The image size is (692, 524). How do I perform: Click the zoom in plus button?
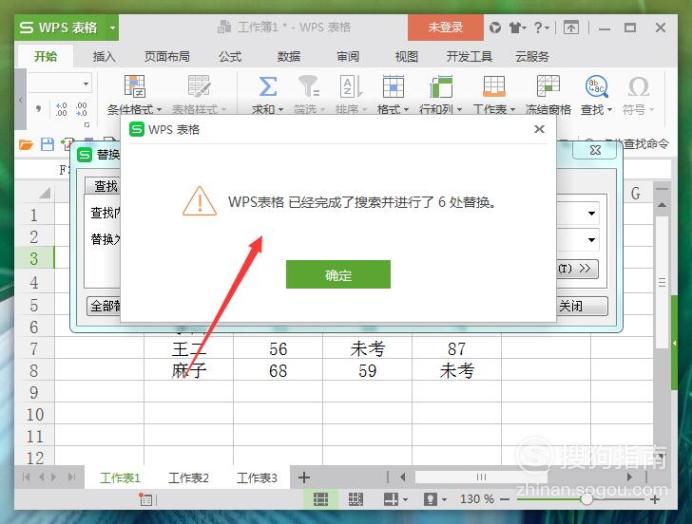coord(655,499)
